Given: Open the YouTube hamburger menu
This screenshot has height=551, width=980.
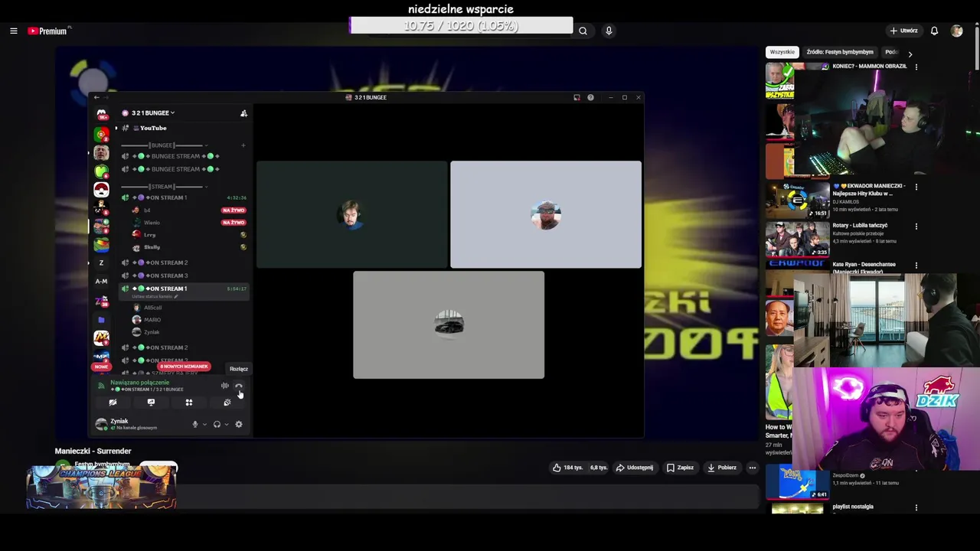Looking at the screenshot, I should click(x=14, y=31).
